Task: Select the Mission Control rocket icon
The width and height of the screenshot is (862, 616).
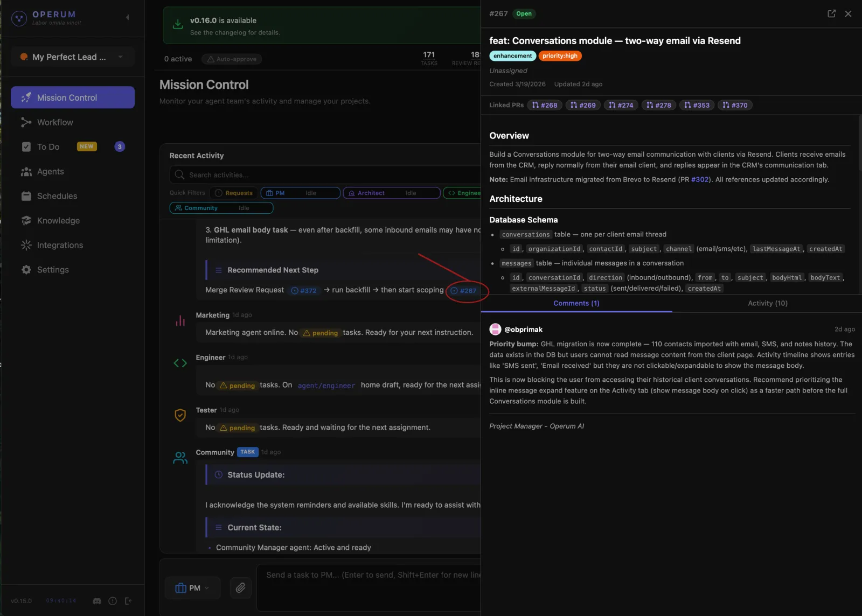Action: [26, 97]
